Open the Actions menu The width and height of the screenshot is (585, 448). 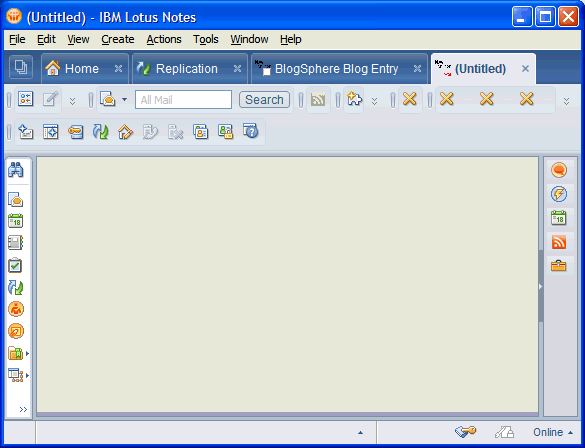coord(164,39)
